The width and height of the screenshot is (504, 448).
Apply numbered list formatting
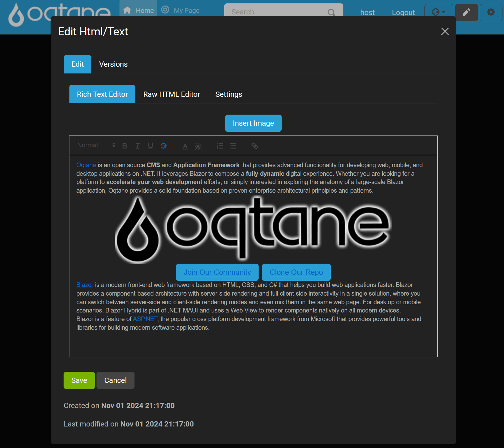click(x=220, y=146)
